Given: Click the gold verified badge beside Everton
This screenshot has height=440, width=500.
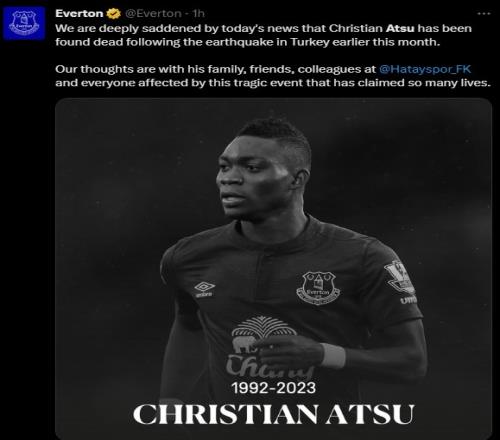Looking at the screenshot, I should click(114, 14).
